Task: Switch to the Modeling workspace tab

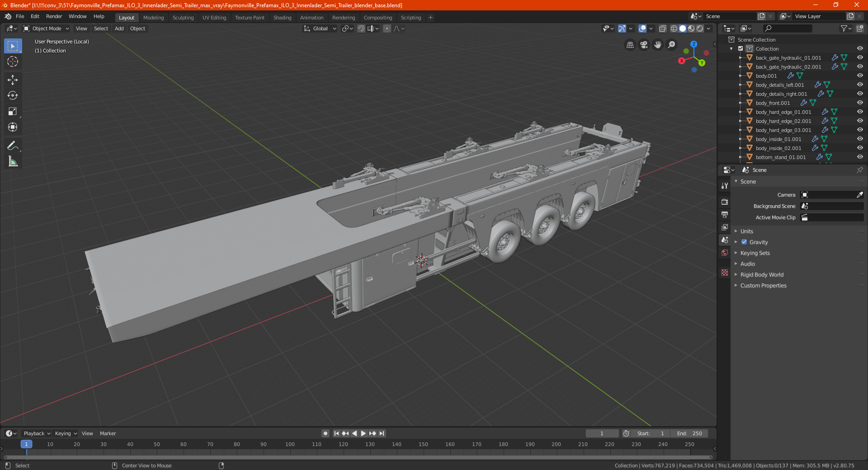Action: [153, 18]
